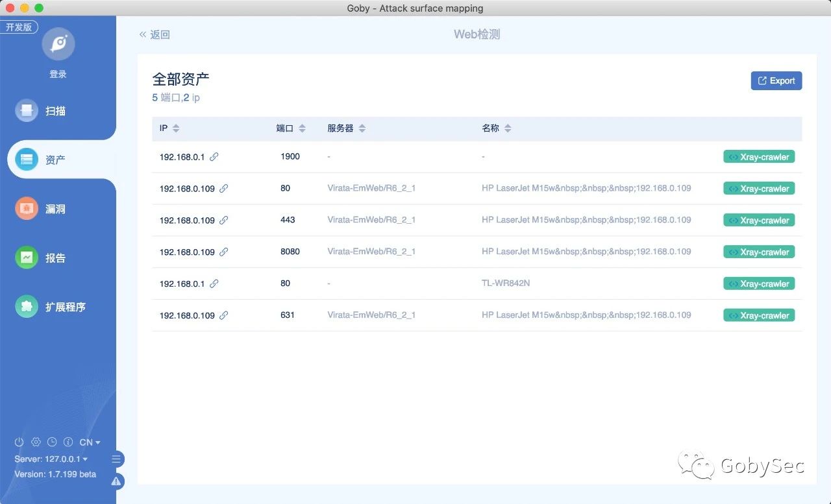Click the TL-WR842N device name
Image resolution: width=831 pixels, height=504 pixels.
506,283
